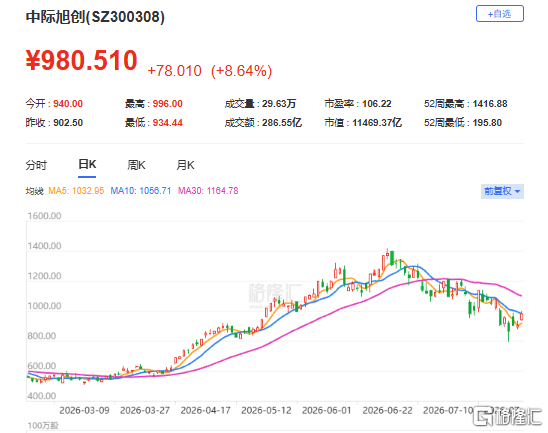
Task: Toggle the MA30 moving average label
Action: (x=208, y=191)
